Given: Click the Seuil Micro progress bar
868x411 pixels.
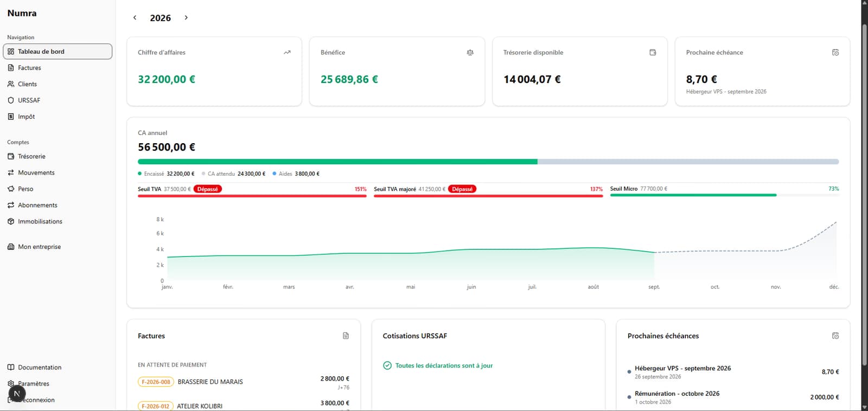Looking at the screenshot, I should coord(725,195).
